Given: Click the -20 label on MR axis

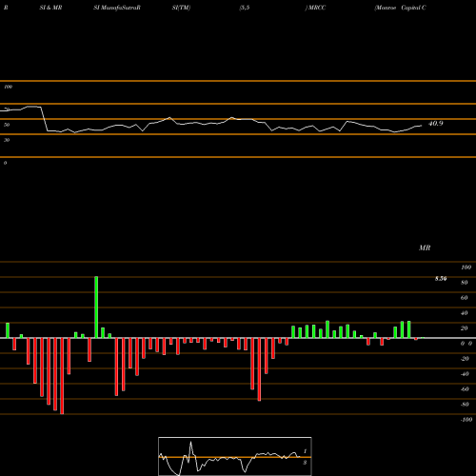Looking at the screenshot, I should (465, 359).
